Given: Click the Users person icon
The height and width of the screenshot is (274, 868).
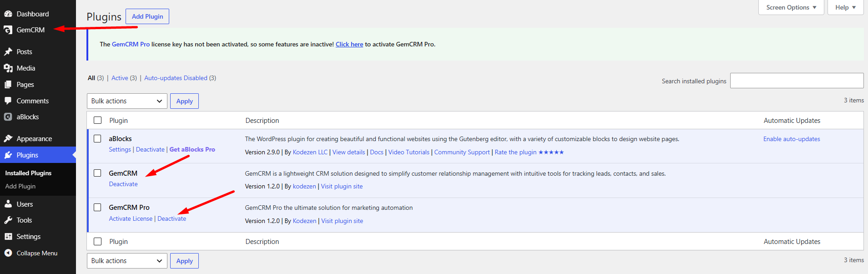Looking at the screenshot, I should tap(8, 204).
